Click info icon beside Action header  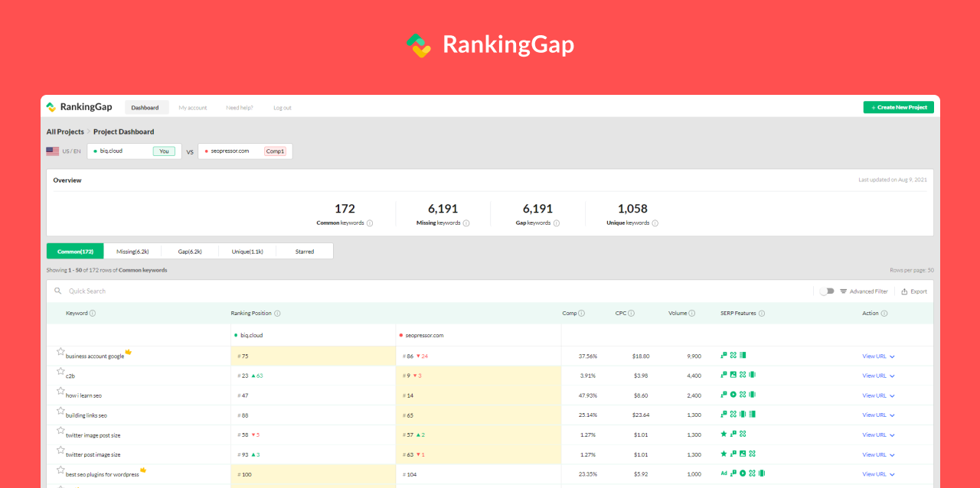(884, 313)
